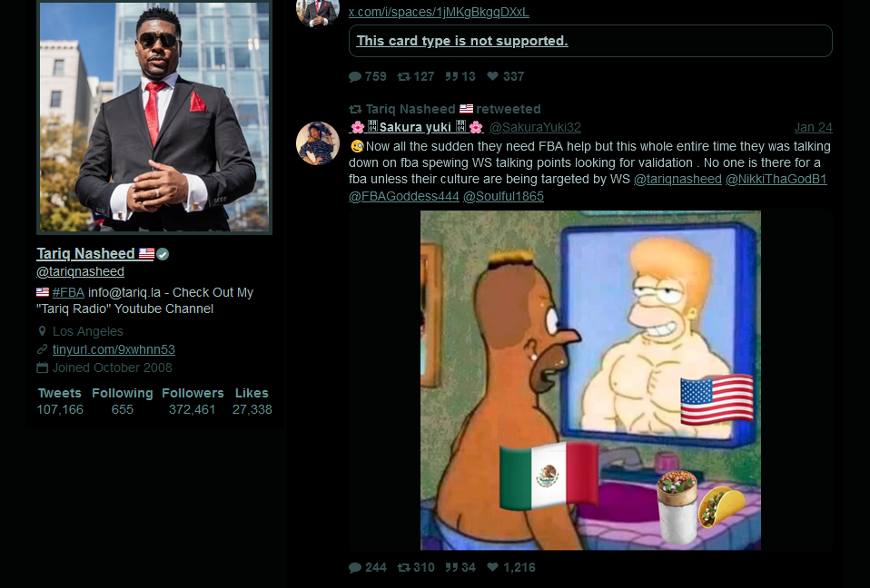
Task: Click the verified badge beside Tariq Nasheed
Action: (163, 254)
